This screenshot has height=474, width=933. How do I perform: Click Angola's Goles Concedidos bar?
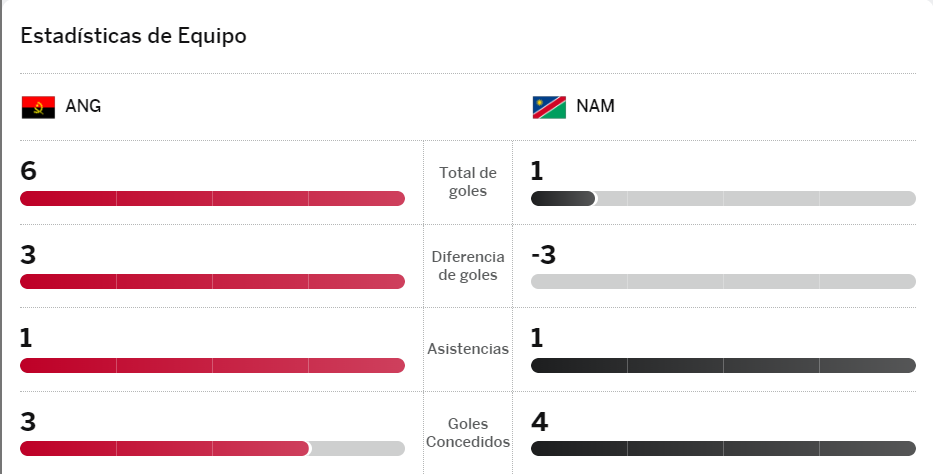point(212,449)
